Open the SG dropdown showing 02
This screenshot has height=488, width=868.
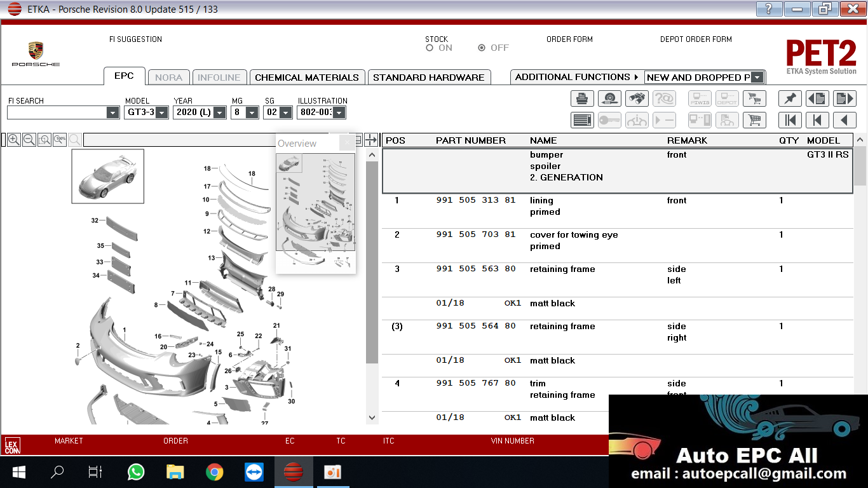287,112
